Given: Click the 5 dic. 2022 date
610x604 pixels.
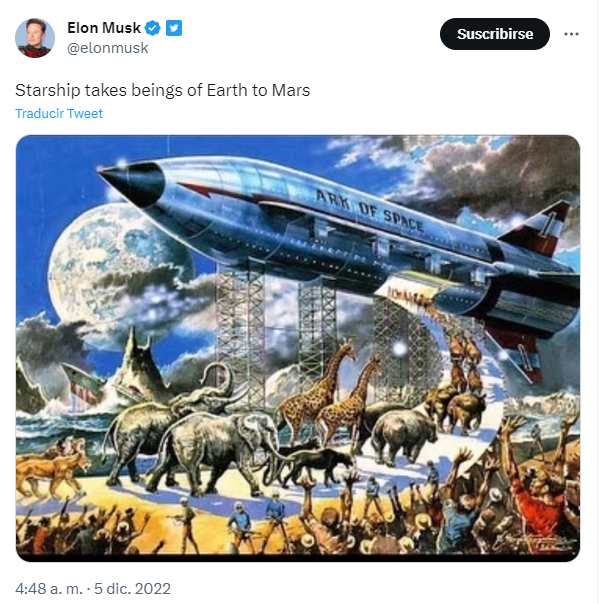Looking at the screenshot, I should click(133, 588).
